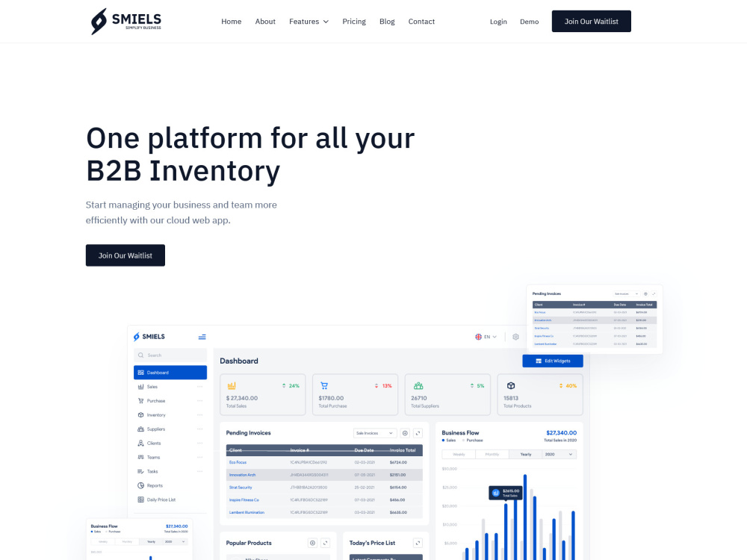Go to the About page
Image resolution: width=747 pixels, height=560 pixels.
tap(265, 22)
